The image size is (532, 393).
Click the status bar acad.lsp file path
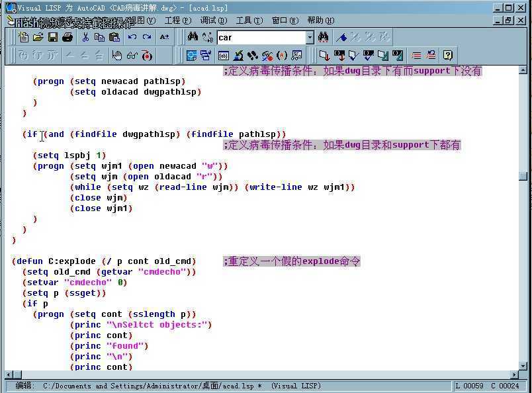click(x=152, y=386)
